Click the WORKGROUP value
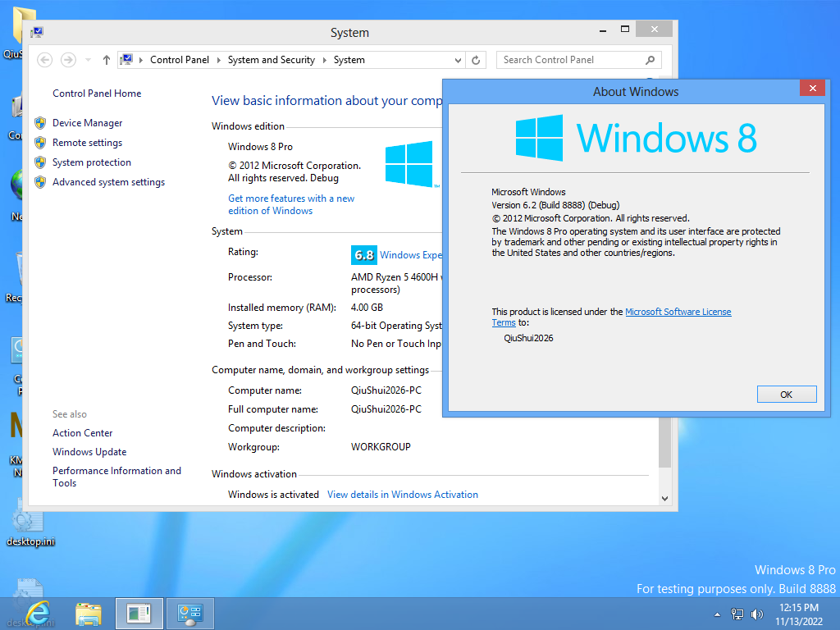This screenshot has width=840, height=630. point(381,447)
